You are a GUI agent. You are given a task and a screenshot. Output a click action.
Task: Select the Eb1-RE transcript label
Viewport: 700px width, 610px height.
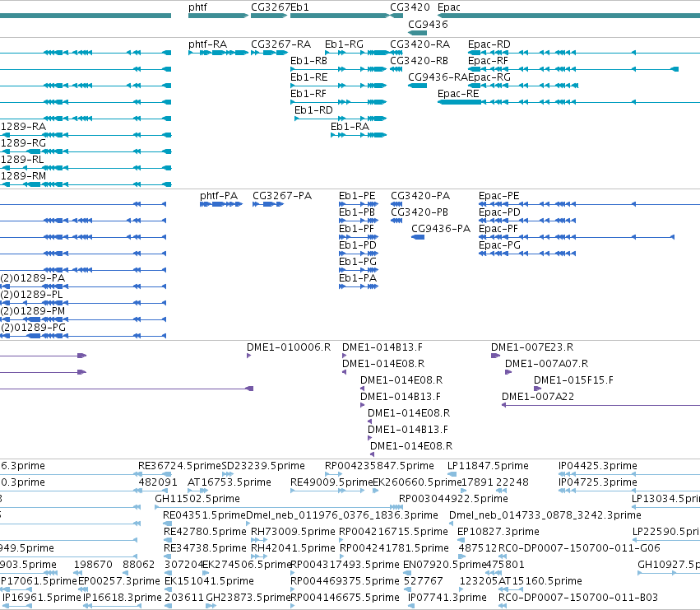click(x=309, y=77)
